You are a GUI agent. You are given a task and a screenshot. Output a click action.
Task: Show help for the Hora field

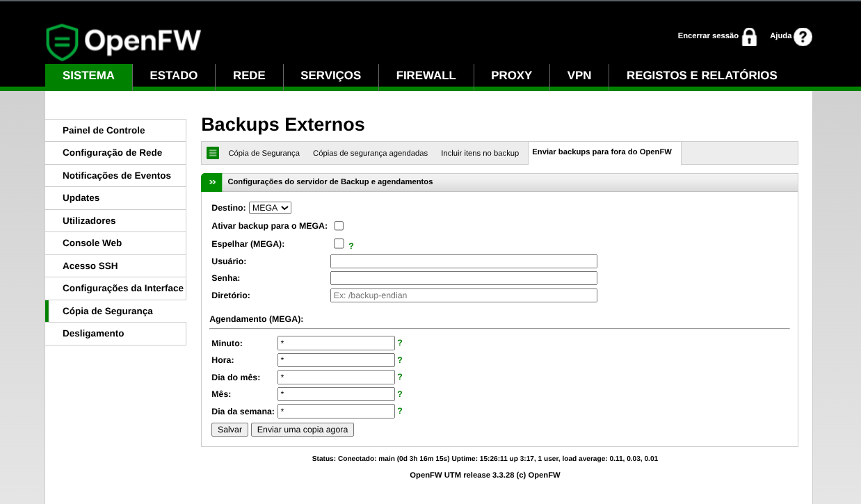400,360
